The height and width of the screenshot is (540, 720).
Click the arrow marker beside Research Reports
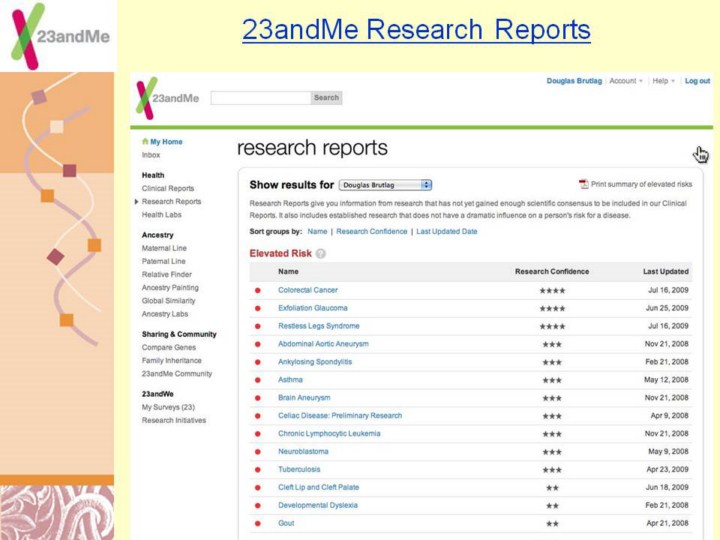point(136,201)
